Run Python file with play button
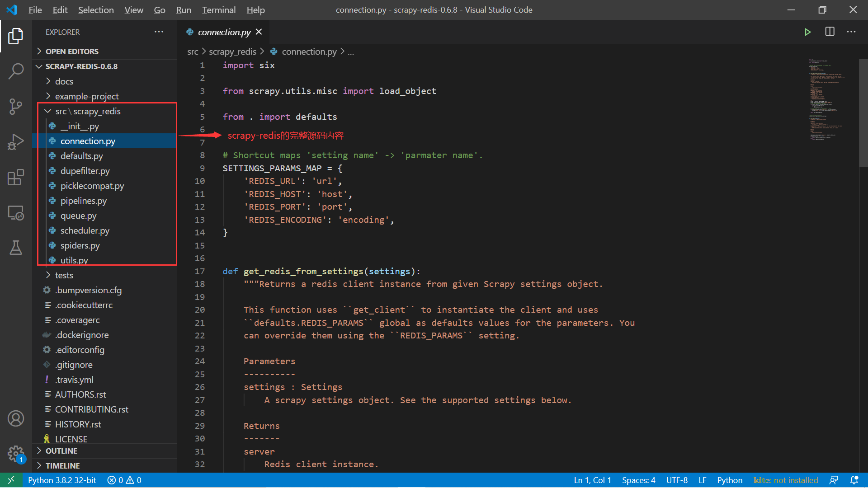The height and width of the screenshot is (488, 868). (807, 32)
